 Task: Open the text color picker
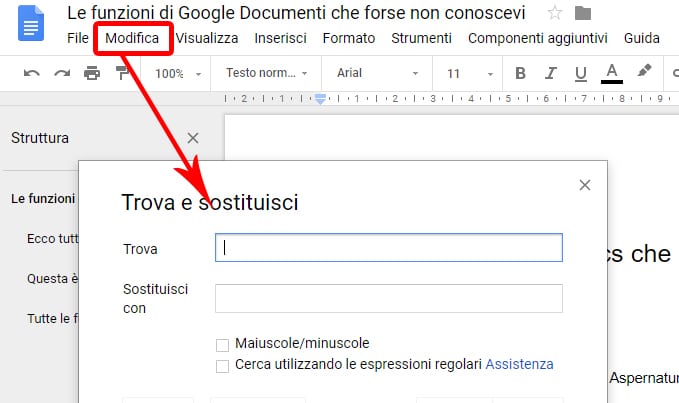pyautogui.click(x=612, y=73)
